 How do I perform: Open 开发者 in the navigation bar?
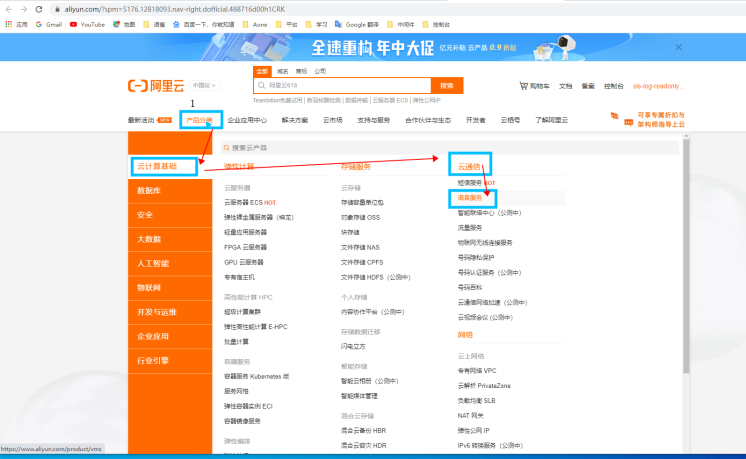tap(475, 120)
